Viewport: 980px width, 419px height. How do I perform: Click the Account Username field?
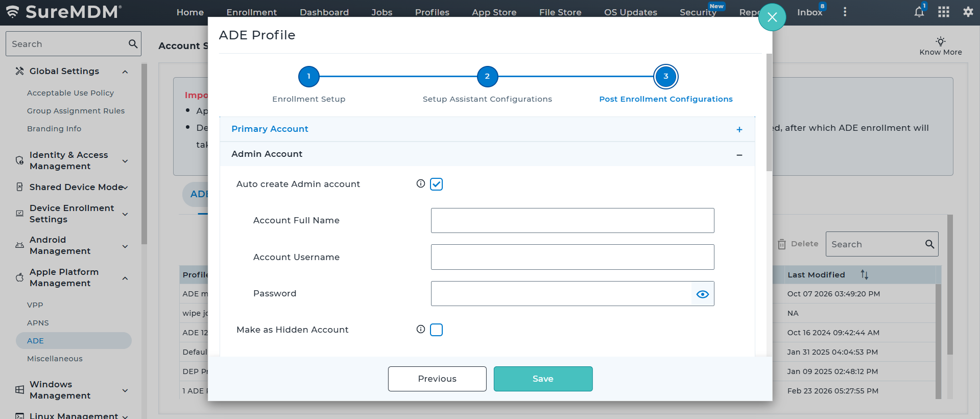point(572,257)
